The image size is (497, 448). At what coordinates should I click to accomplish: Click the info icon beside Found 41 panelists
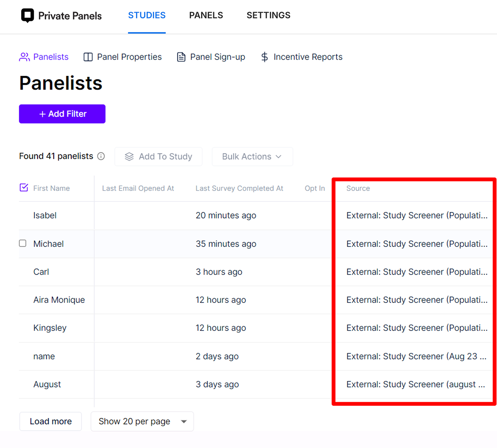pyautogui.click(x=101, y=156)
